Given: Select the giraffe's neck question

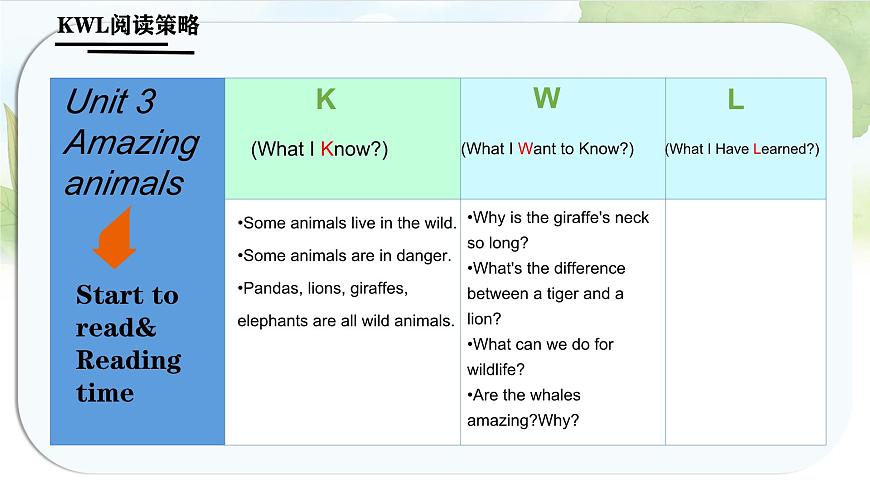Looking at the screenshot, I should (x=558, y=230).
